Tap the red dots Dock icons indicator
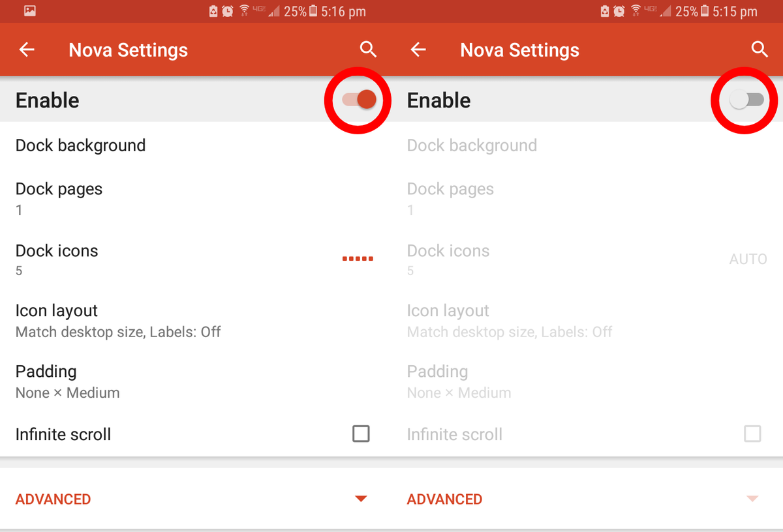The width and height of the screenshot is (783, 532). click(358, 259)
